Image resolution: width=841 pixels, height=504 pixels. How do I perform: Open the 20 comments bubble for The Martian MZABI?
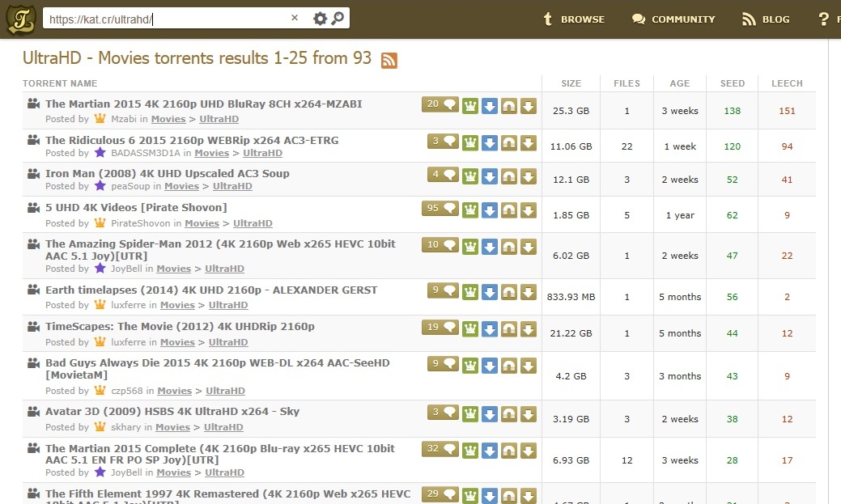[x=440, y=104]
